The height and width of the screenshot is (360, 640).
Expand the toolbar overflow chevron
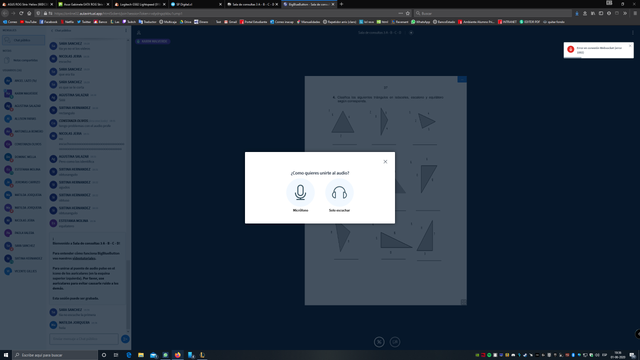[x=625, y=13]
